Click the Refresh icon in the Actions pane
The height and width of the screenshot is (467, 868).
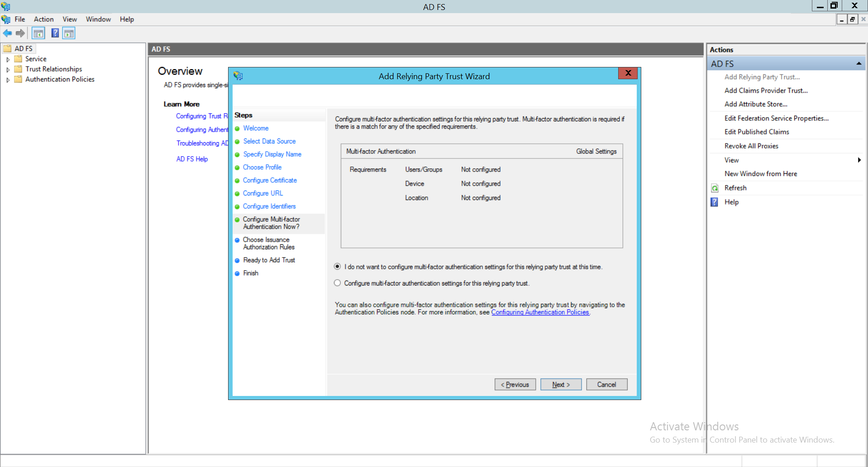pos(714,187)
